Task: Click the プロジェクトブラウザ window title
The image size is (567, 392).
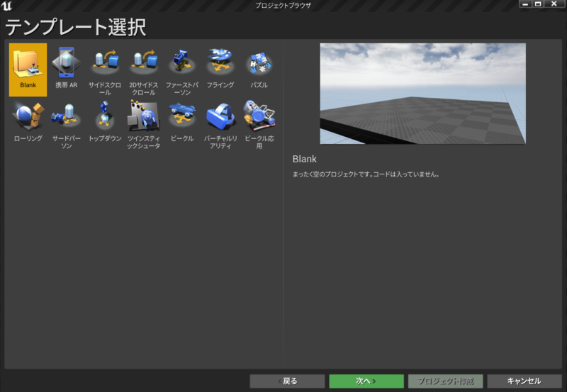Action: tap(283, 6)
